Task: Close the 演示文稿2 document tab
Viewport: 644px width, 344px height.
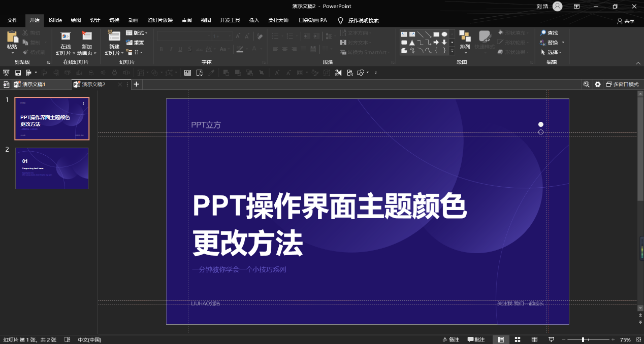Action: coord(120,84)
